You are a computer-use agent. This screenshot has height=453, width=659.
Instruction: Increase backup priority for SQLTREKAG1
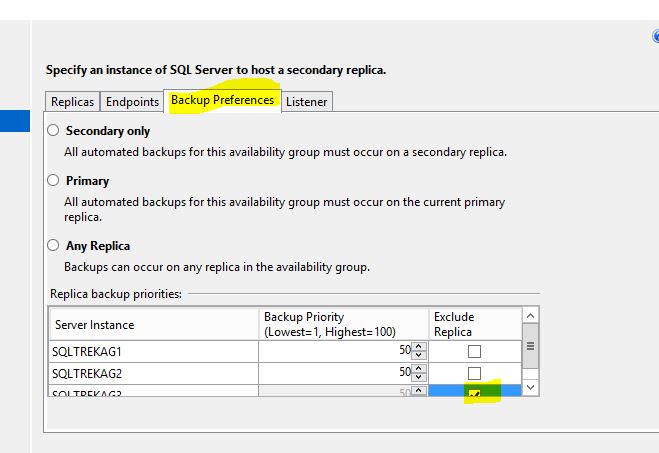419,348
